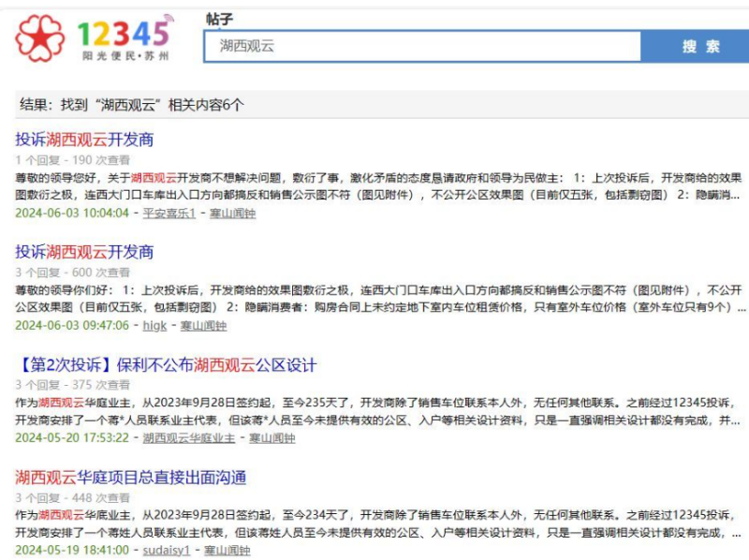The image size is (749, 560).
Task: Click snippet mentioning 至今234天了
Action: 380,523
